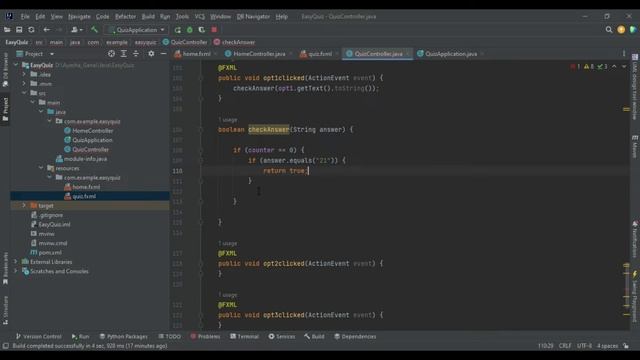Image resolution: width=640 pixels, height=360 pixels.
Task: Open the Navigate menu
Action: pyautogui.click(x=79, y=17)
